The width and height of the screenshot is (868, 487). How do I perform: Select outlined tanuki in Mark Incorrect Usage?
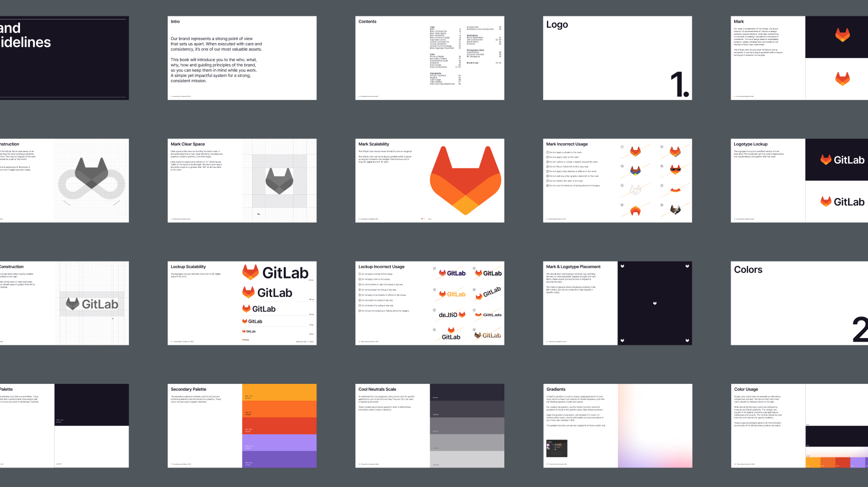coord(636,190)
